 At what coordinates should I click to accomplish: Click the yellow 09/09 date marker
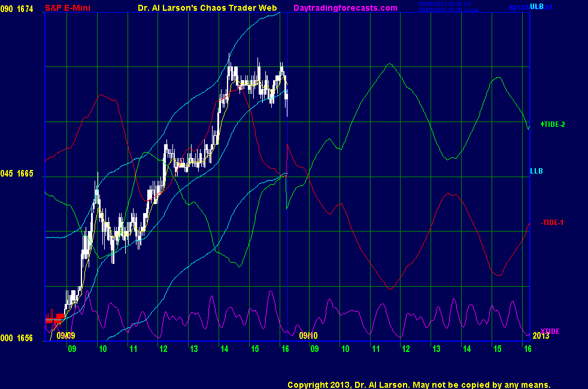point(66,336)
